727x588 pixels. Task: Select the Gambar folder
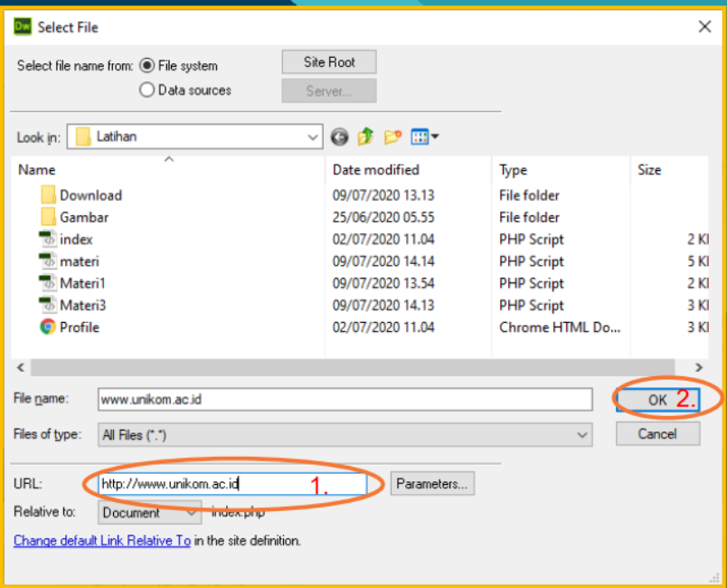click(x=83, y=217)
